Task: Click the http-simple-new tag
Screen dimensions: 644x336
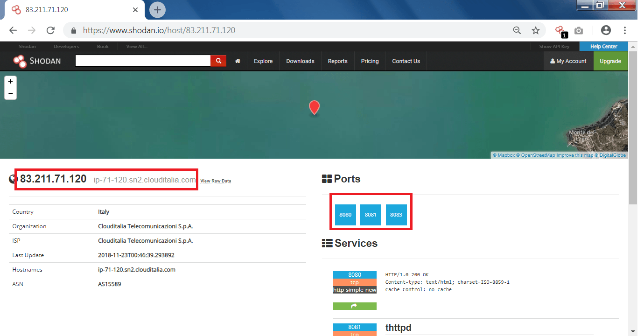Action: tap(355, 290)
